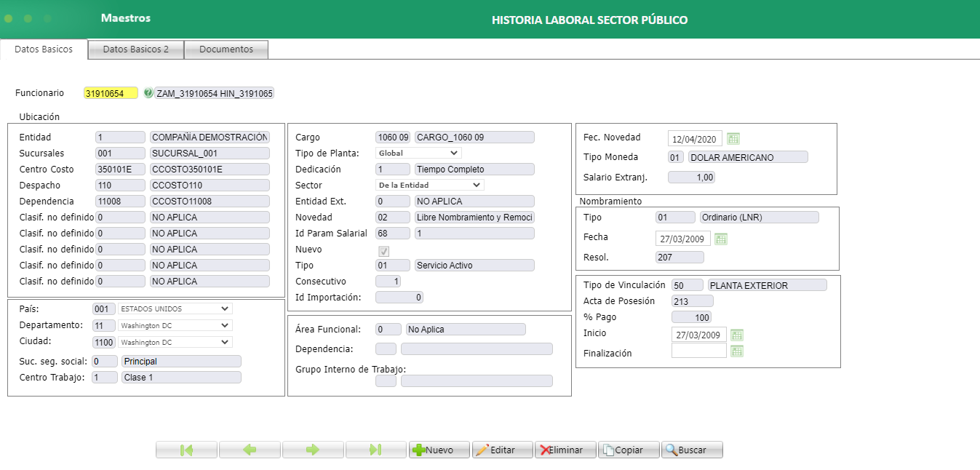Open calendar icon for Finalización date
This screenshot has width=980, height=470.
click(737, 351)
